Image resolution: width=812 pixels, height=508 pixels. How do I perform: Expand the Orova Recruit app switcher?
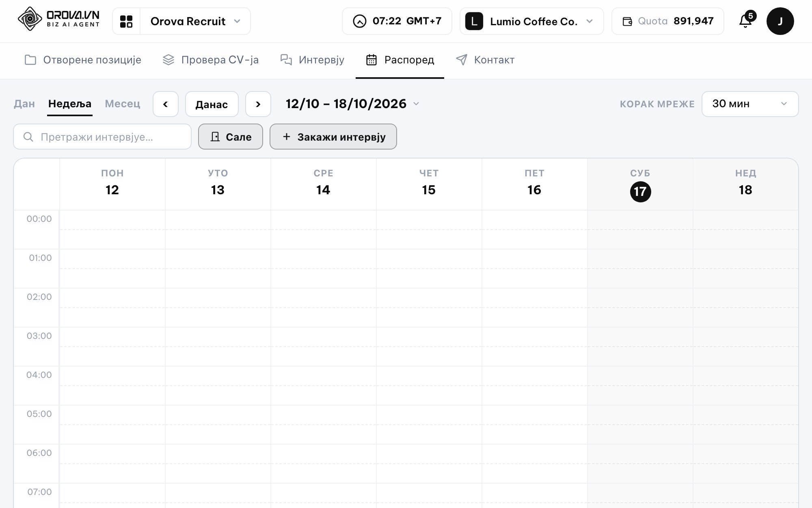point(196,21)
